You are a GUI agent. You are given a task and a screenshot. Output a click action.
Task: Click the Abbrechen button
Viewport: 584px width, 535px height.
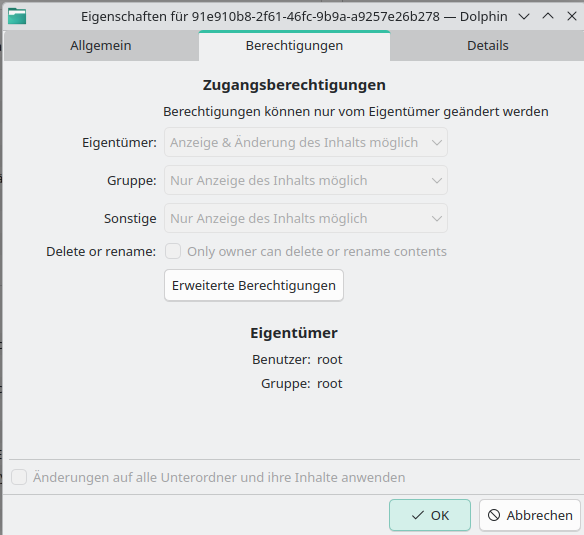coord(530,515)
